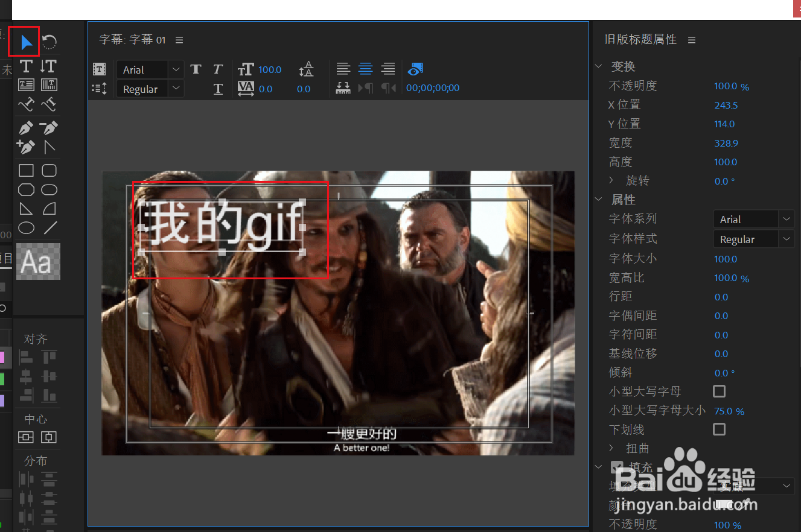Screen dimensions: 801x532
Task: Open Roll/Crawl options icon
Action: point(99,89)
